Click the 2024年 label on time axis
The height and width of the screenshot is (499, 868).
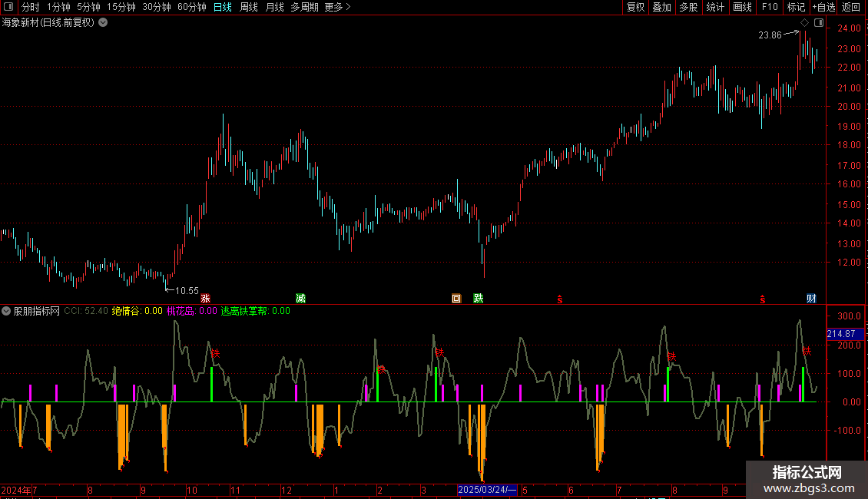[16, 490]
